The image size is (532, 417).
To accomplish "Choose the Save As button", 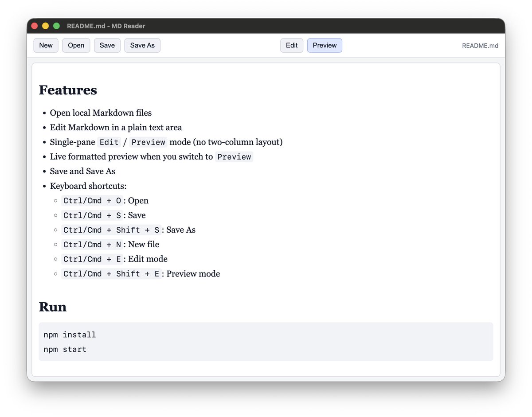I will pos(142,45).
